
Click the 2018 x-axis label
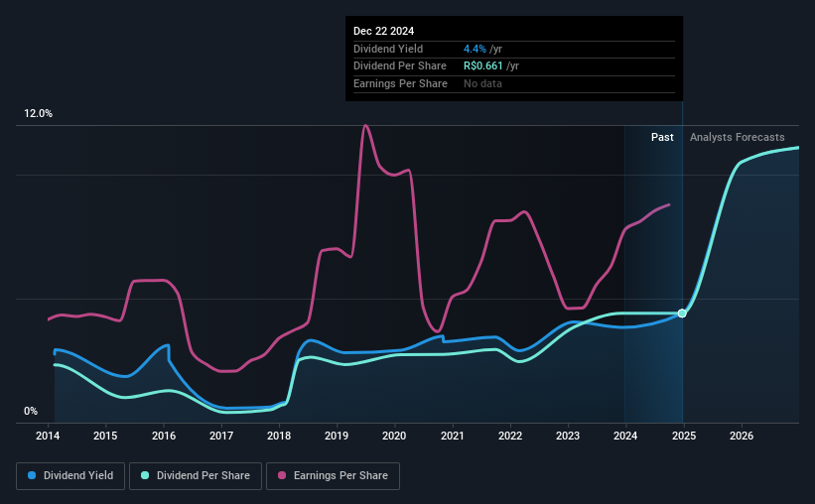(279, 436)
